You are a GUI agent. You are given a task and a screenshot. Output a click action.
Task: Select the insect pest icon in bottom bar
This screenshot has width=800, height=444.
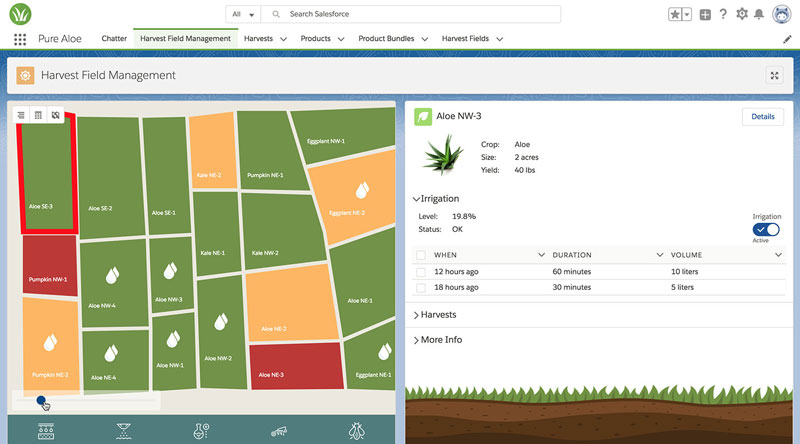coord(357,431)
